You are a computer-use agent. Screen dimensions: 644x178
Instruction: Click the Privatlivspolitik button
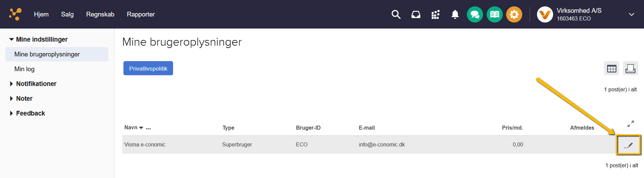pyautogui.click(x=148, y=68)
